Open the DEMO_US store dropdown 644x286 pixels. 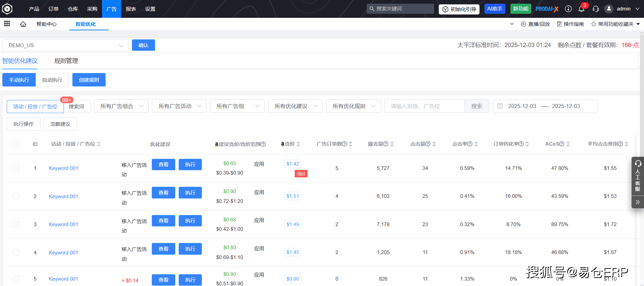point(65,45)
